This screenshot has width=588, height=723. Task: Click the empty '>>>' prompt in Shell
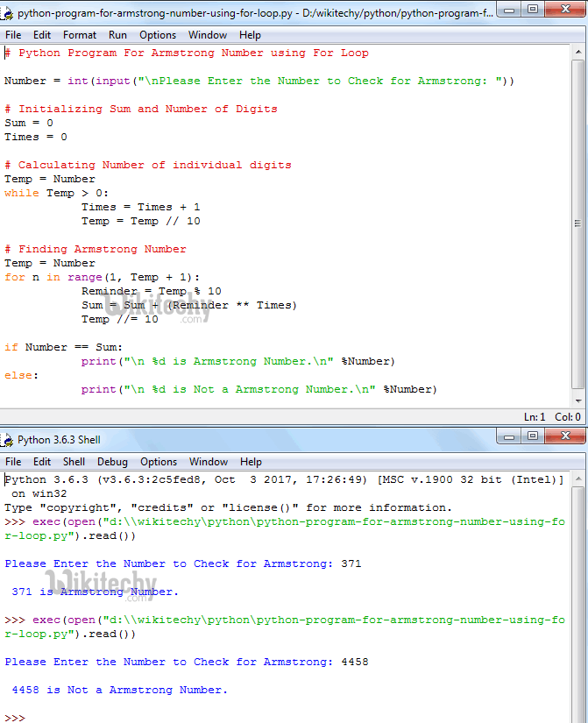pyautogui.click(x=15, y=718)
